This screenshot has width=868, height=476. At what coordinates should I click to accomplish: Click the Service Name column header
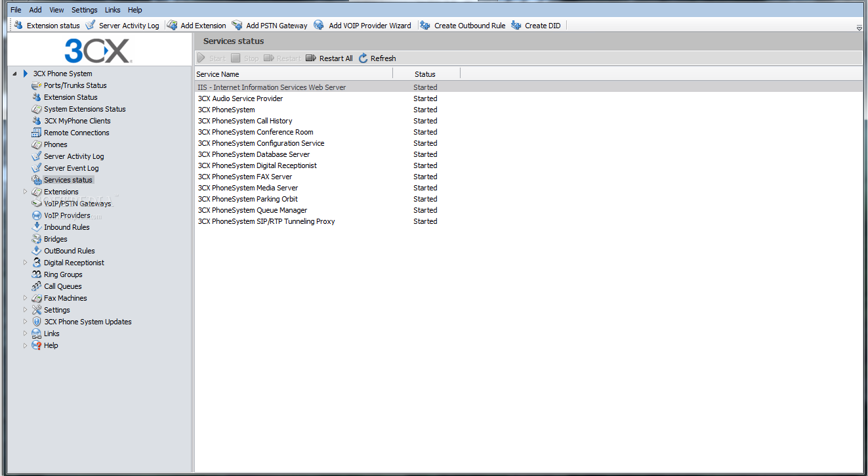coord(294,74)
